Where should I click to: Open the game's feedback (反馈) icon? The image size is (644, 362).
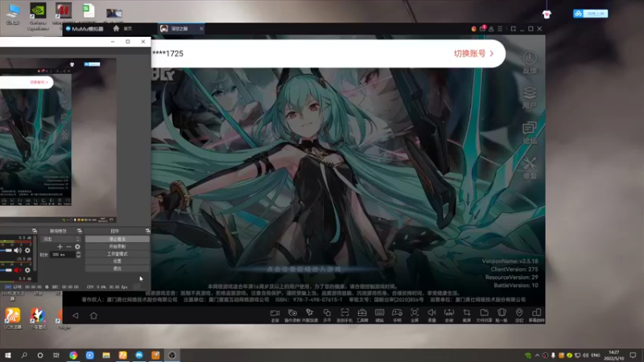click(x=530, y=63)
